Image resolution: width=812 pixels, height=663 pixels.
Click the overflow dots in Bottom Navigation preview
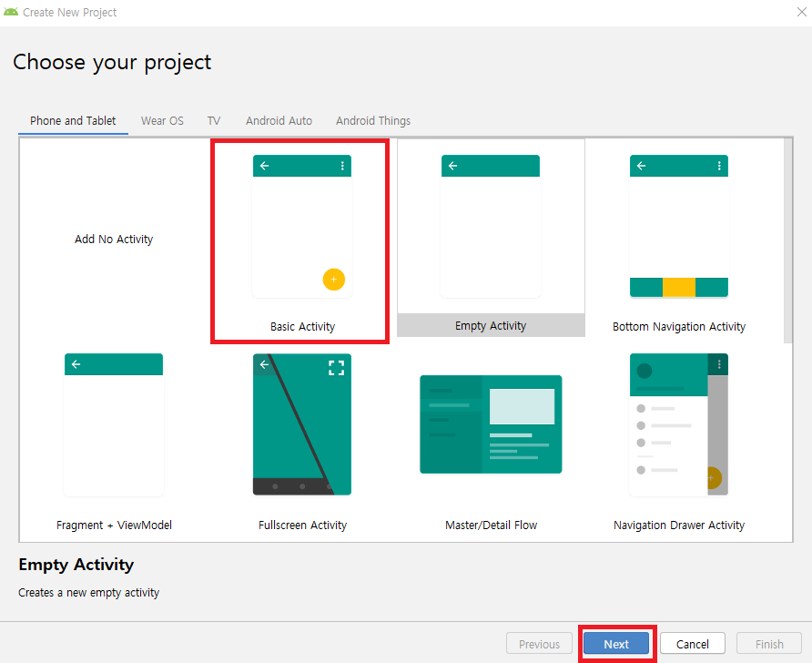[719, 166]
